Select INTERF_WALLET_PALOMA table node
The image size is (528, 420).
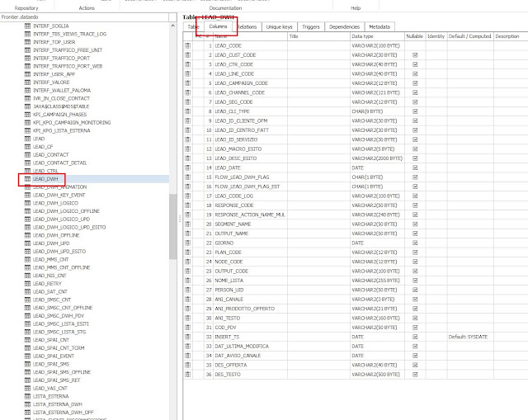62,90
